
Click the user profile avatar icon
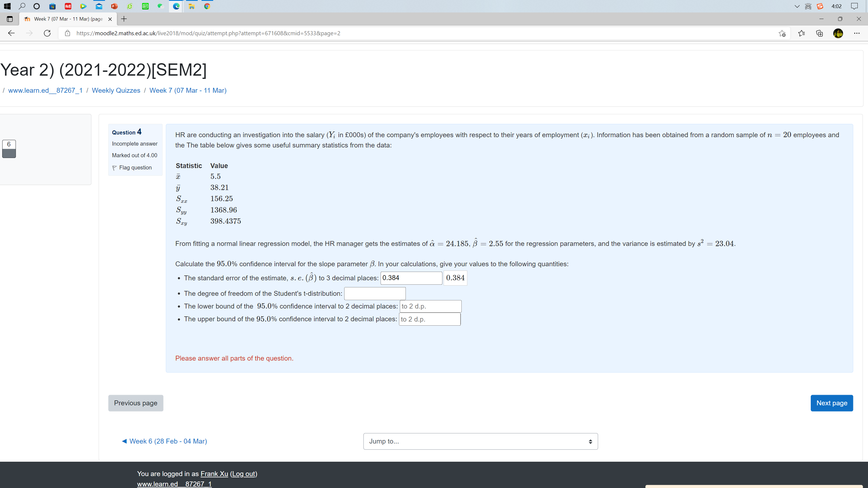tap(838, 33)
